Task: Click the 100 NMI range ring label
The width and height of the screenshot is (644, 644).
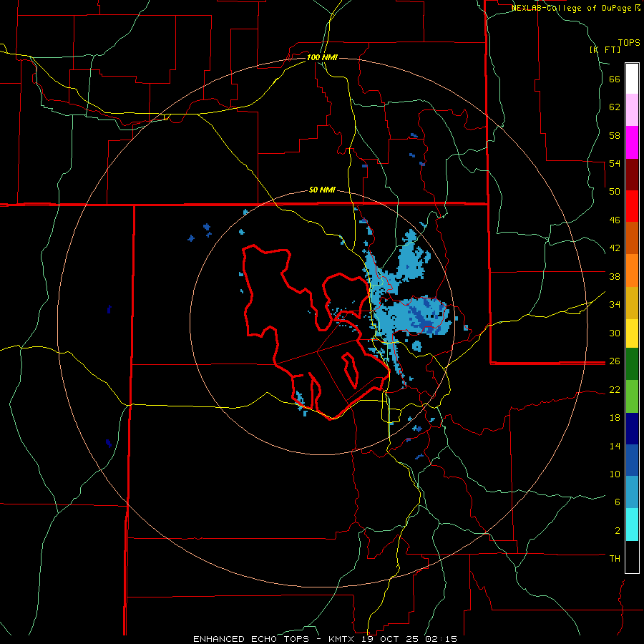Action: [x=322, y=57]
